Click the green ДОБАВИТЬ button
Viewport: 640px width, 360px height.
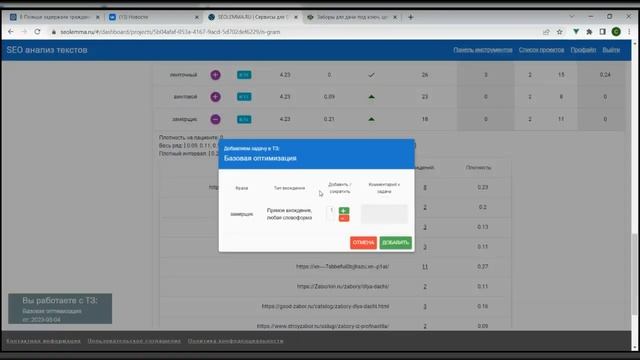396,242
